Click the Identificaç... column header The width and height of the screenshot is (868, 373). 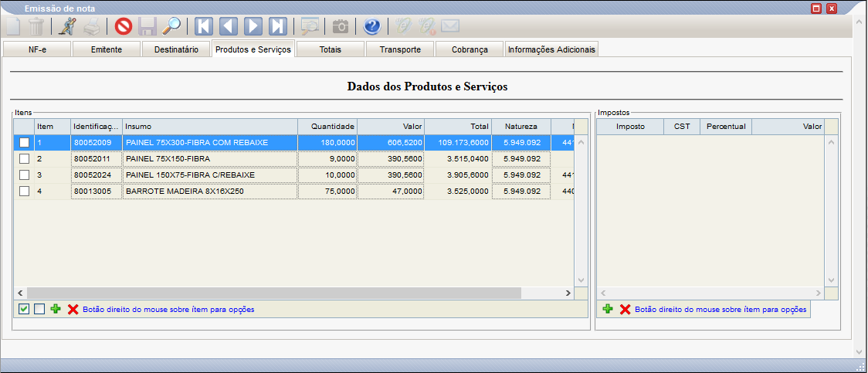pos(97,127)
